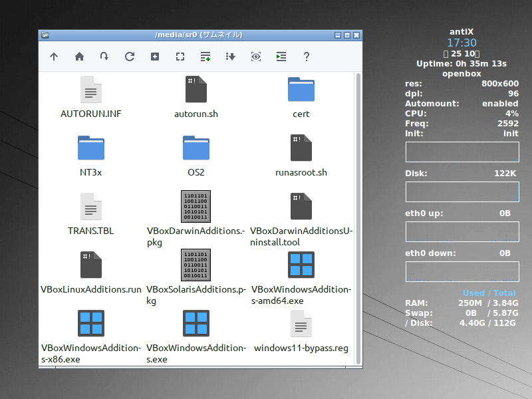This screenshot has width=532, height=399.
Task: Refresh the directory listing
Action: [130, 57]
